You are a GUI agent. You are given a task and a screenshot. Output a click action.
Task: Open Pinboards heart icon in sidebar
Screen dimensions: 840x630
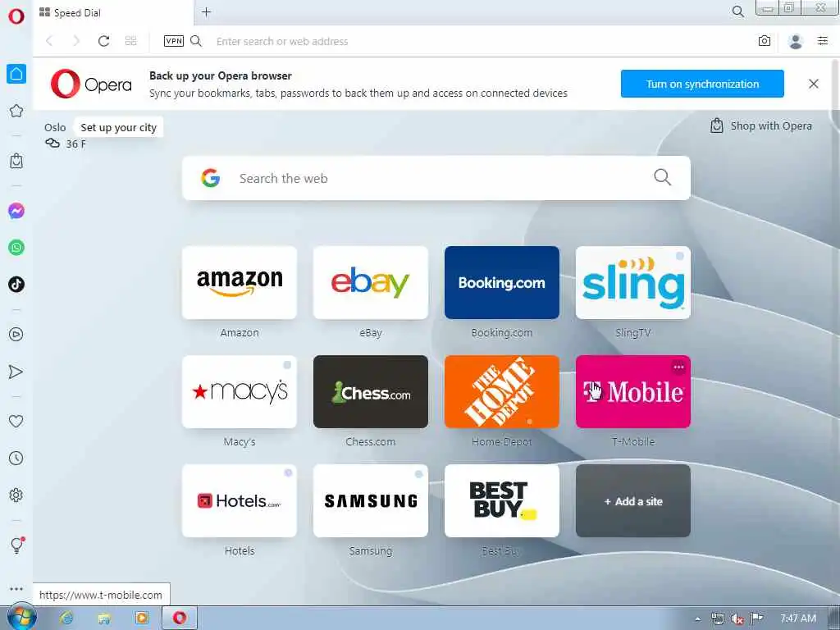pyautogui.click(x=16, y=422)
